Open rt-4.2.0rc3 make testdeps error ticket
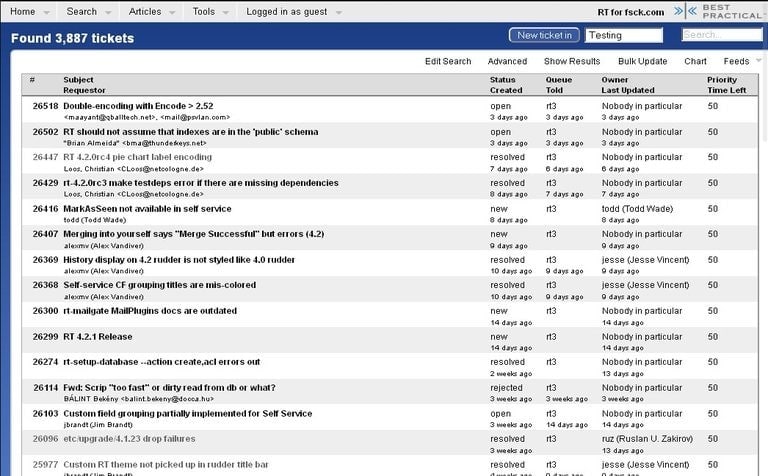 tap(201, 183)
